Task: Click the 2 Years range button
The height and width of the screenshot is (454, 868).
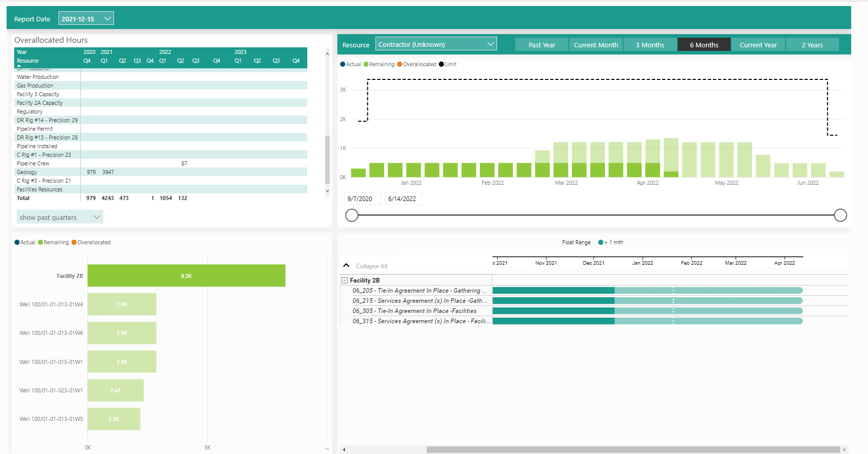Action: 812,45
